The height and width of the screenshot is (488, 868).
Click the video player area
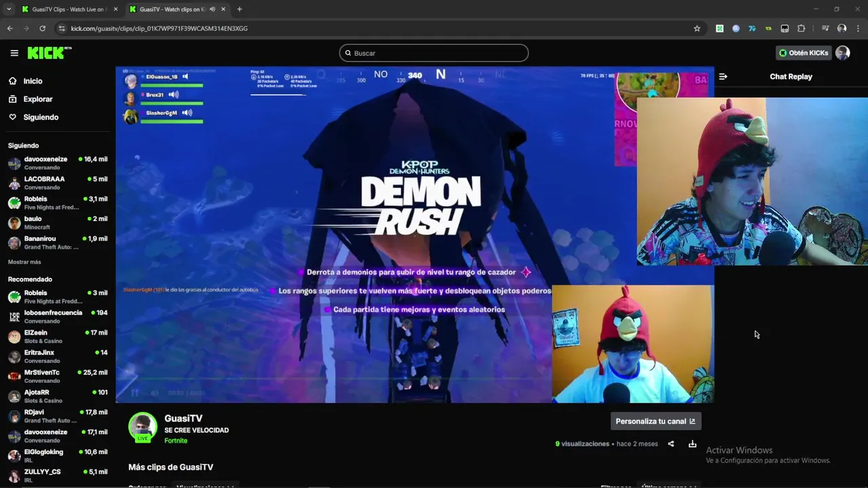tap(414, 235)
